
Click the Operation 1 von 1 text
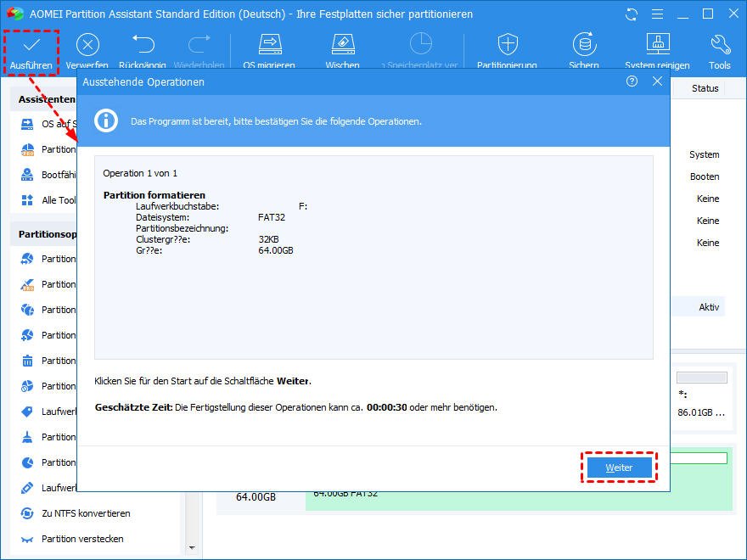click(x=140, y=173)
